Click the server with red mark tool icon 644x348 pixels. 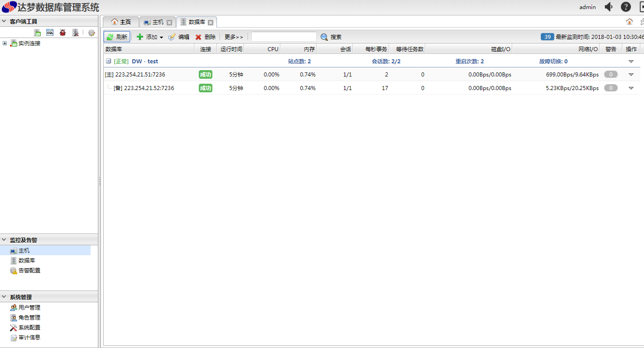pos(76,33)
